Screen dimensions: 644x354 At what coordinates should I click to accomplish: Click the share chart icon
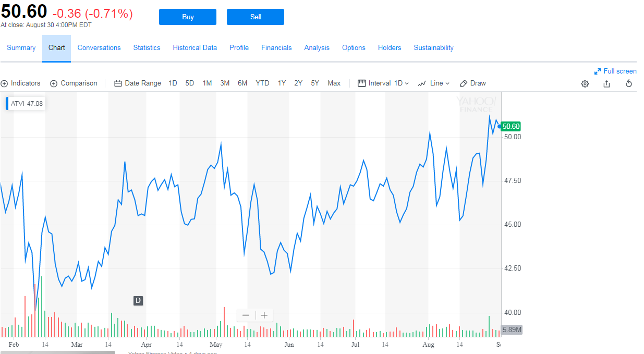pyautogui.click(x=606, y=83)
